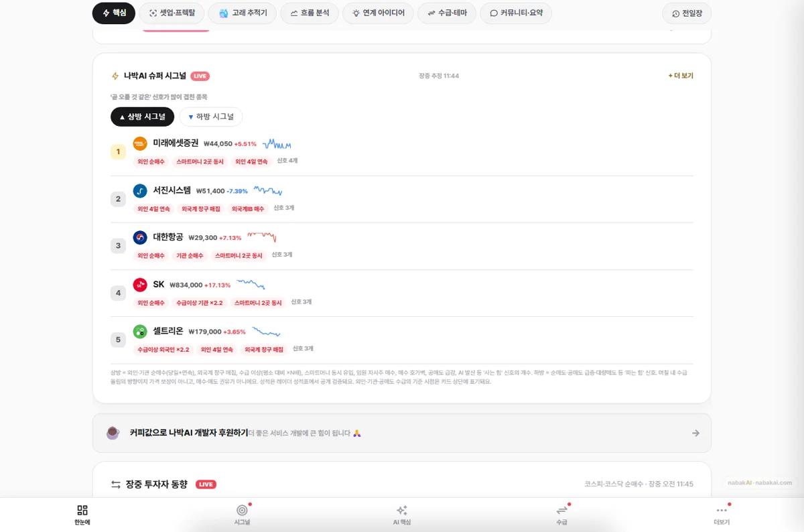Switch to 고래 추적기 tab
The width and height of the screenshot is (804, 532).
[x=242, y=13]
